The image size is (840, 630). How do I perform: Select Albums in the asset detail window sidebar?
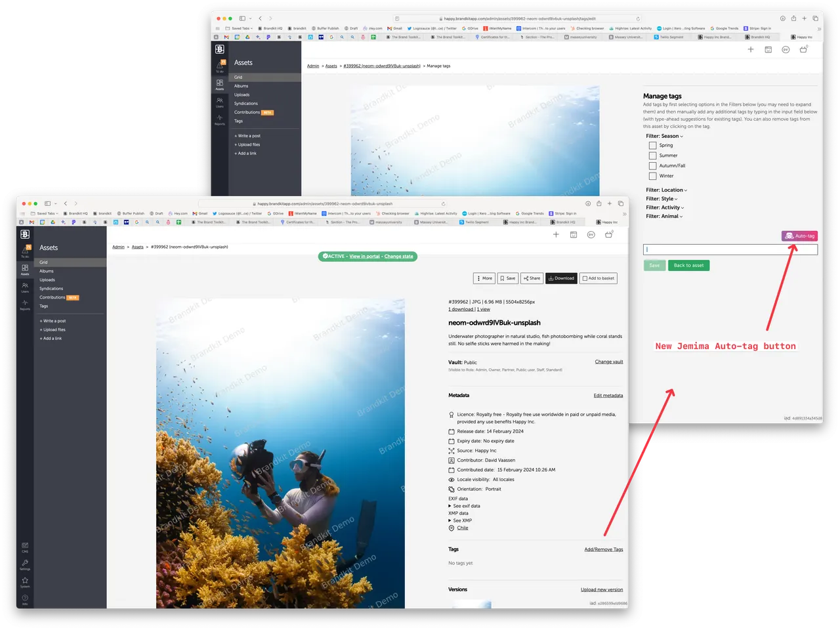[x=47, y=271]
